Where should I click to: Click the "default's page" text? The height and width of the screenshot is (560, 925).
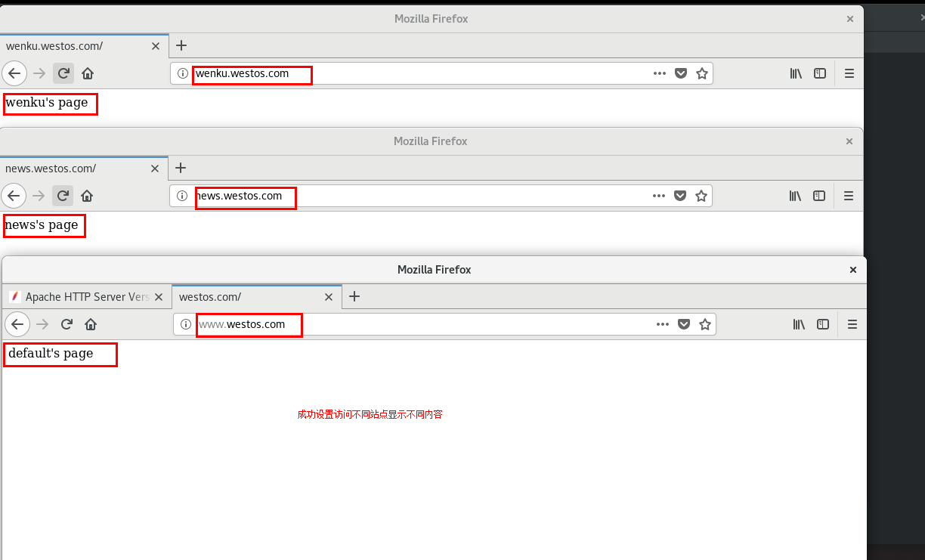pyautogui.click(x=51, y=354)
